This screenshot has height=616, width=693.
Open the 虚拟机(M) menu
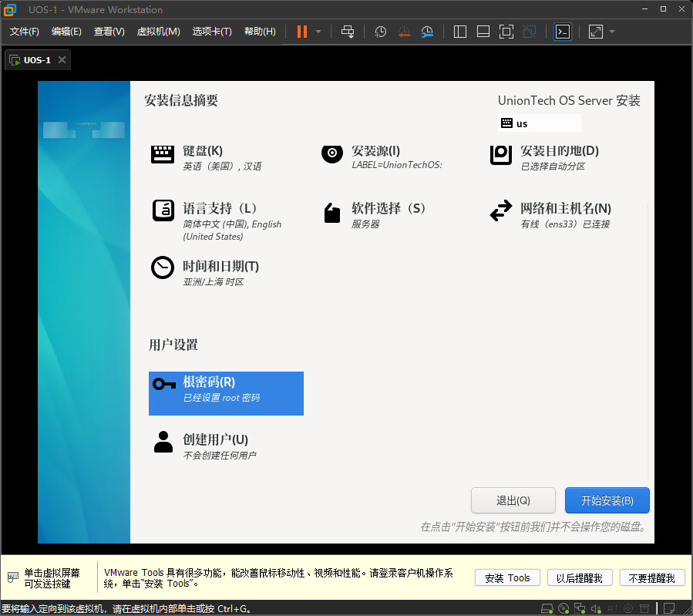pos(158,32)
